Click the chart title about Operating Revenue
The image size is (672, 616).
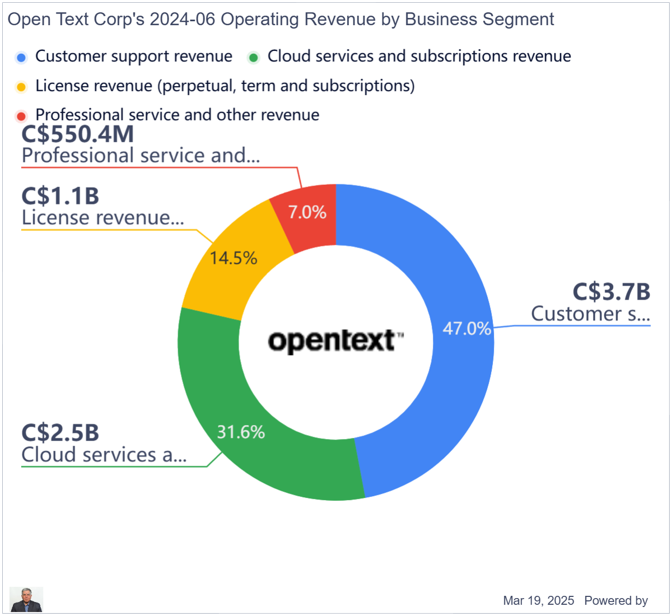pyautogui.click(x=281, y=20)
